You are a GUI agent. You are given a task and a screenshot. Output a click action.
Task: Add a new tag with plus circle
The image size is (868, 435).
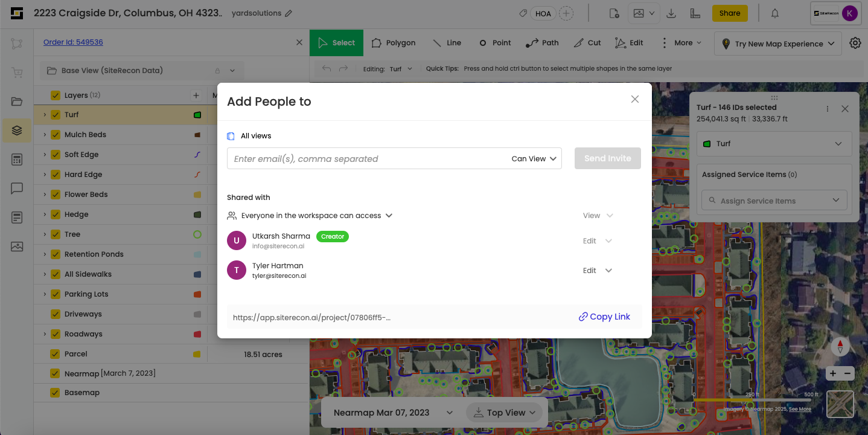[x=566, y=13]
